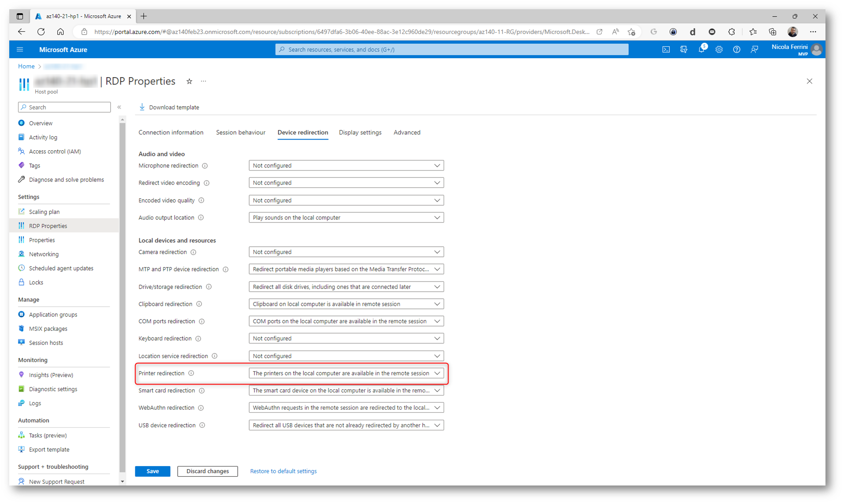Open the Nicola Ferrini account menu
The width and height of the screenshot is (844, 504).
[x=796, y=49]
